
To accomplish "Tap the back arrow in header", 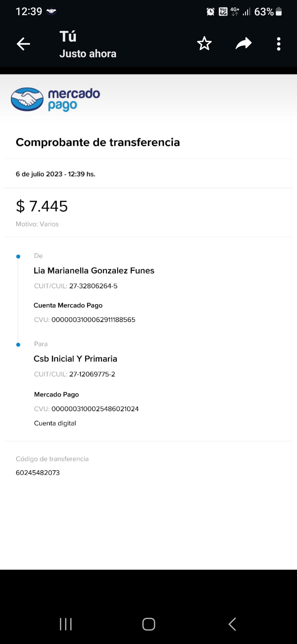I will [23, 44].
